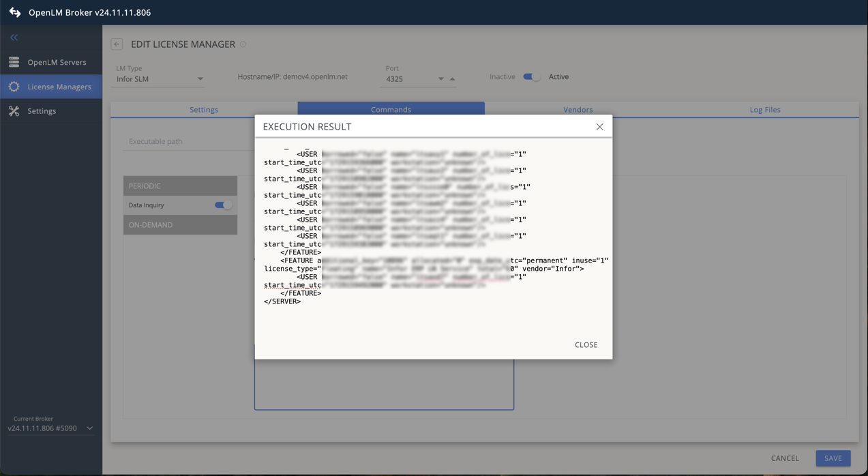Expand the ON-DEMAND section

point(180,224)
